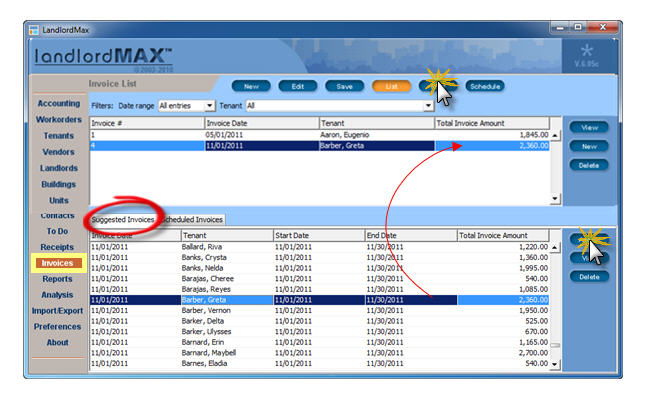Click the Save toolbar button
648x400 pixels.
coord(345,86)
